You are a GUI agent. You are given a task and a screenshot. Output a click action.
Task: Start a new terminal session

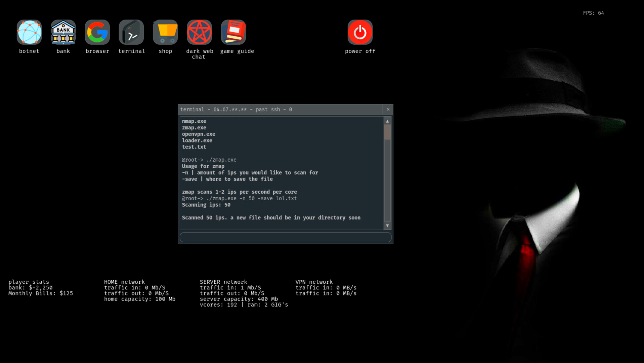point(131,32)
